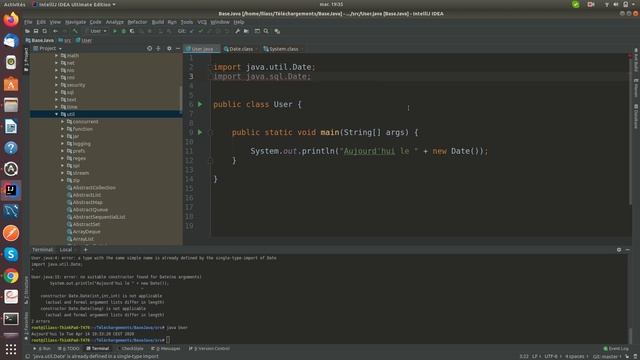Open Project Structure toolbar icon
640x360 pixels.
[x=246, y=31]
